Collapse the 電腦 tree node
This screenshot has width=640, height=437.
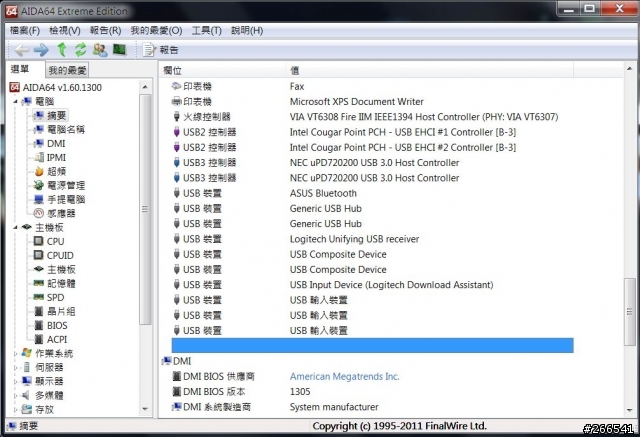coord(15,102)
